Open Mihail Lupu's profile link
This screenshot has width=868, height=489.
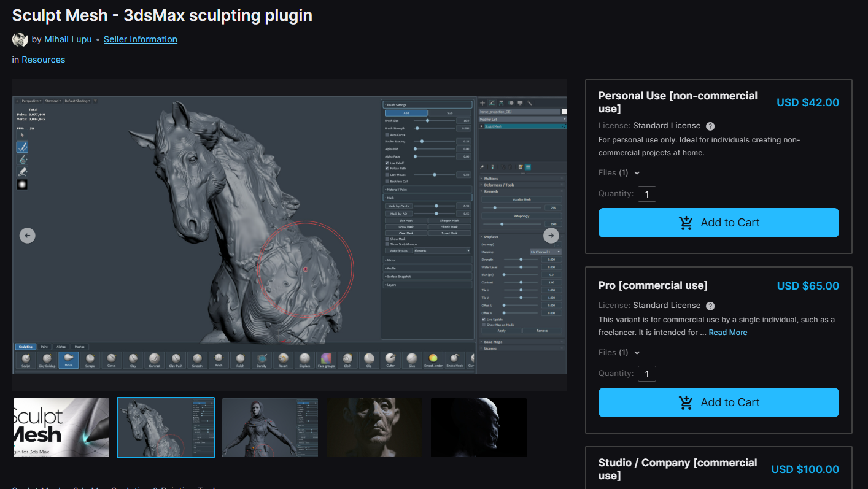pos(68,39)
